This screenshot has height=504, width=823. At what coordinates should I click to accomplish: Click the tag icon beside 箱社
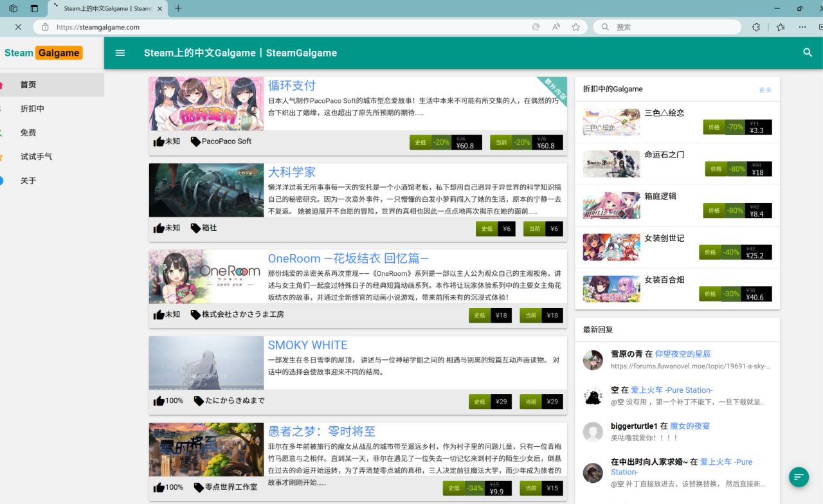[x=195, y=228]
